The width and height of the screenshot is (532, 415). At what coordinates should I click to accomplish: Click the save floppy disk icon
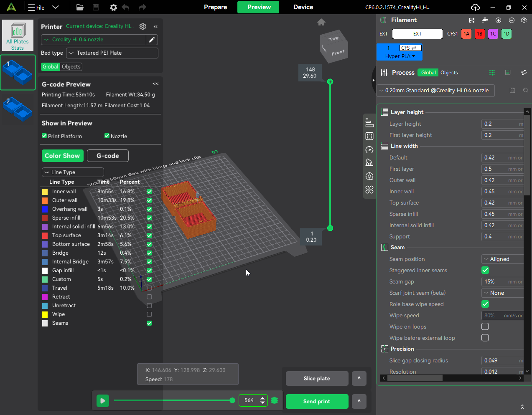(96, 7)
